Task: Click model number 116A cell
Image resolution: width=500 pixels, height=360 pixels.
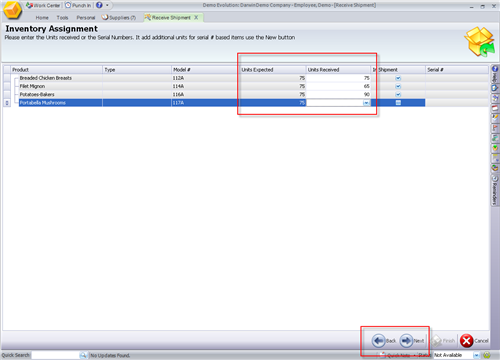Action: coord(205,95)
